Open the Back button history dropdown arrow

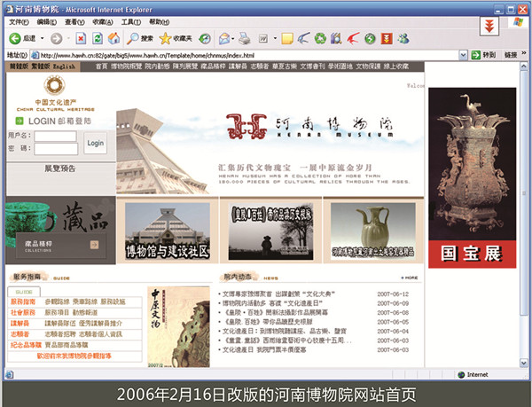(x=42, y=38)
